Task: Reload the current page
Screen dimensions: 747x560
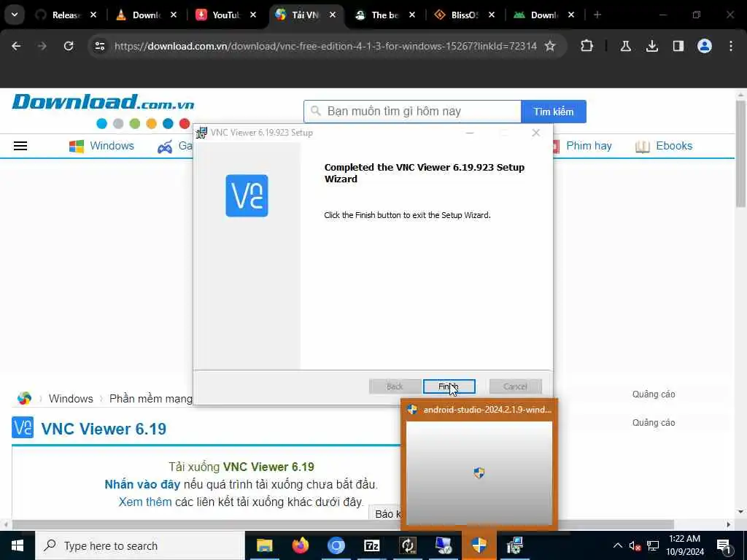Action: (69, 46)
